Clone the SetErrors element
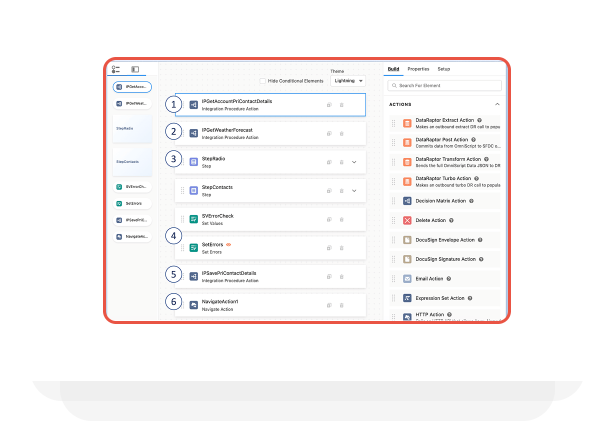Image resolution: width=615 pixels, height=421 pixels. point(329,248)
